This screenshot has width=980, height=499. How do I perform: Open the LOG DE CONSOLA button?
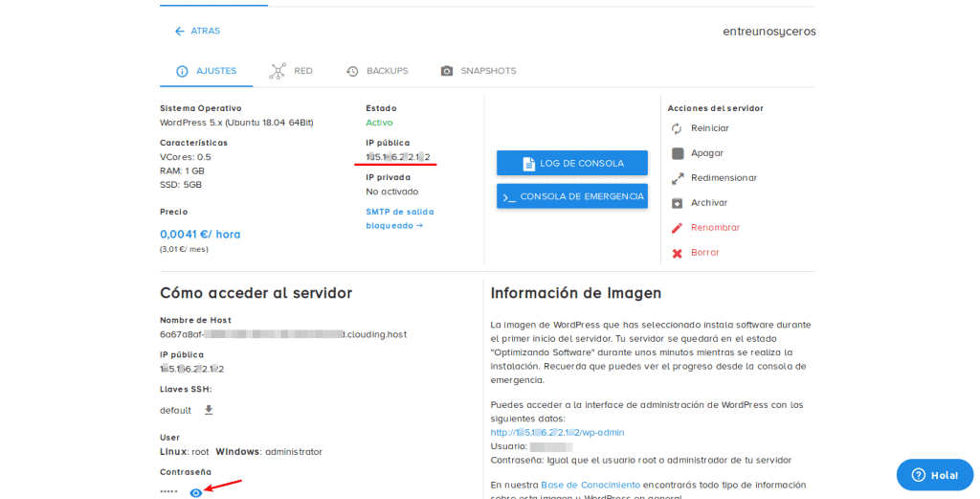[572, 163]
